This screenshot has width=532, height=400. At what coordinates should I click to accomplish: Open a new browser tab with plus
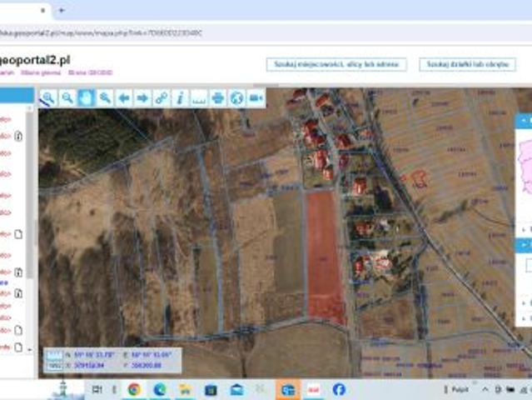(x=62, y=10)
